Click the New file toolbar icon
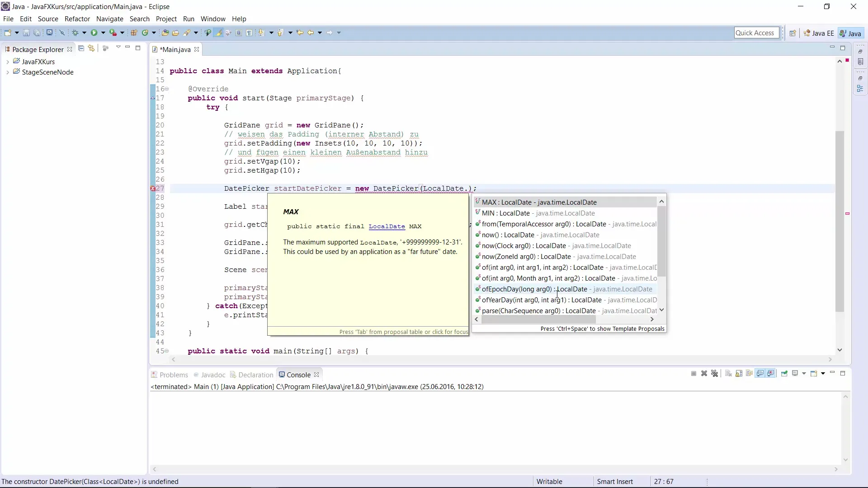 point(8,33)
